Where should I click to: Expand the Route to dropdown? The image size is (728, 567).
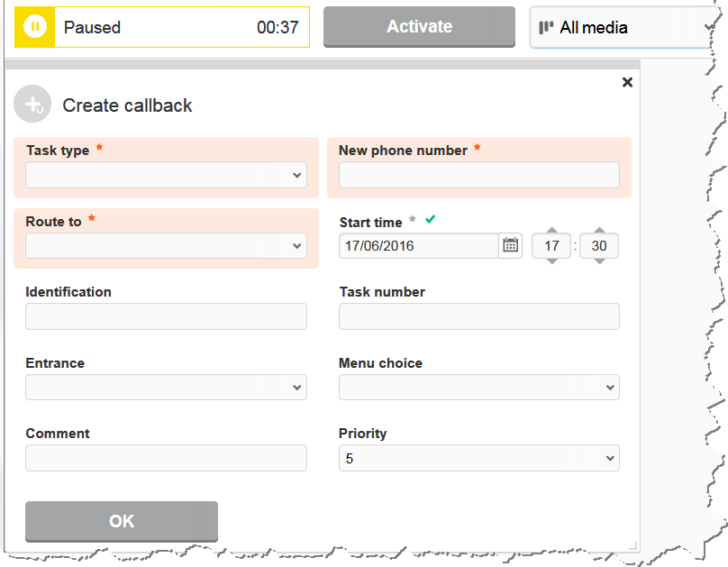coord(166,245)
